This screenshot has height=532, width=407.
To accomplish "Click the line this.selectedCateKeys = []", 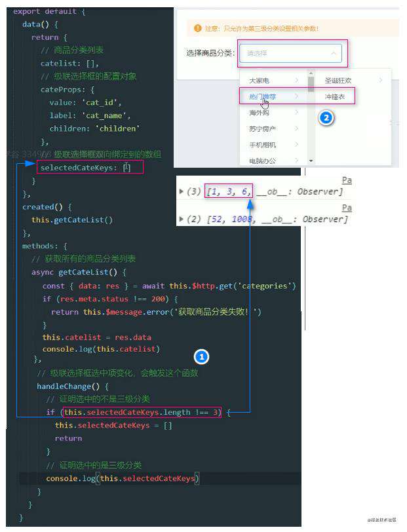I will [113, 425].
